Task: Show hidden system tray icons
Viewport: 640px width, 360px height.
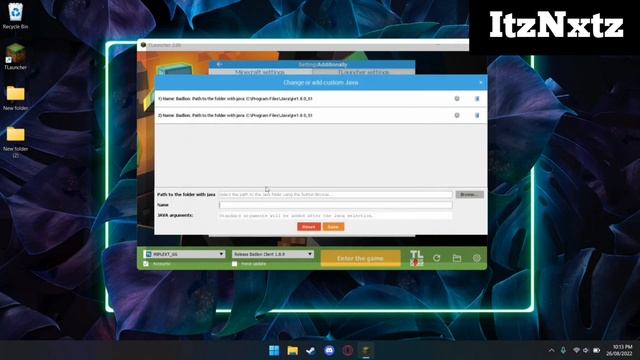Action: point(551,351)
